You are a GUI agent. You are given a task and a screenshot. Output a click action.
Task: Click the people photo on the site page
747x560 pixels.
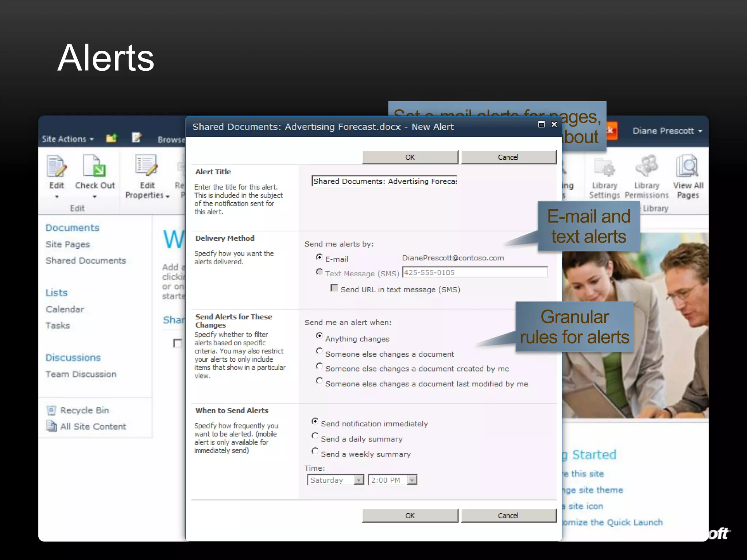[635, 326]
